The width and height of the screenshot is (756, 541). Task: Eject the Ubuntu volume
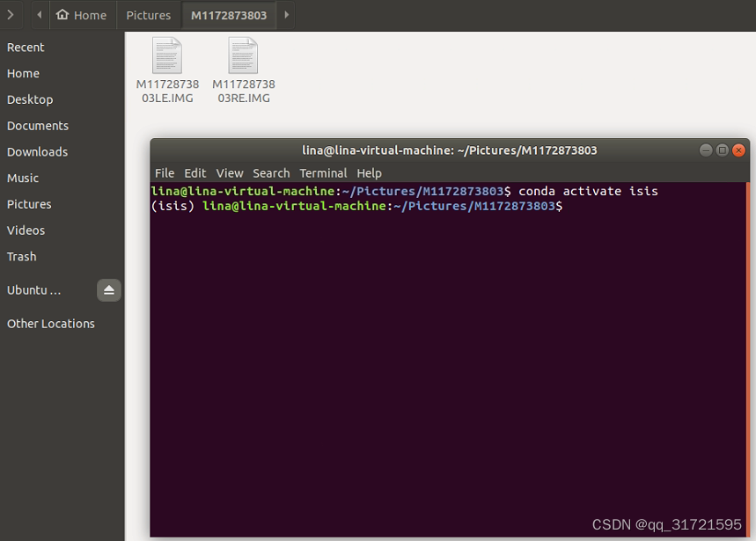point(109,290)
